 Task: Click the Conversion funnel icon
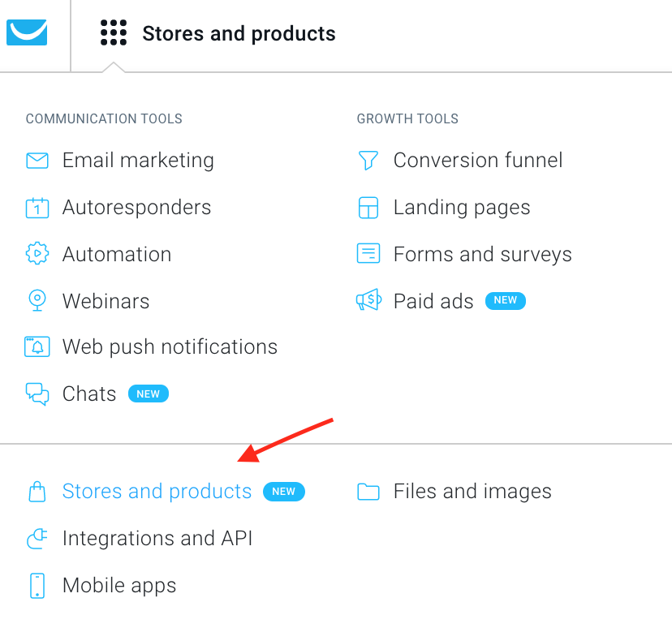point(368,160)
